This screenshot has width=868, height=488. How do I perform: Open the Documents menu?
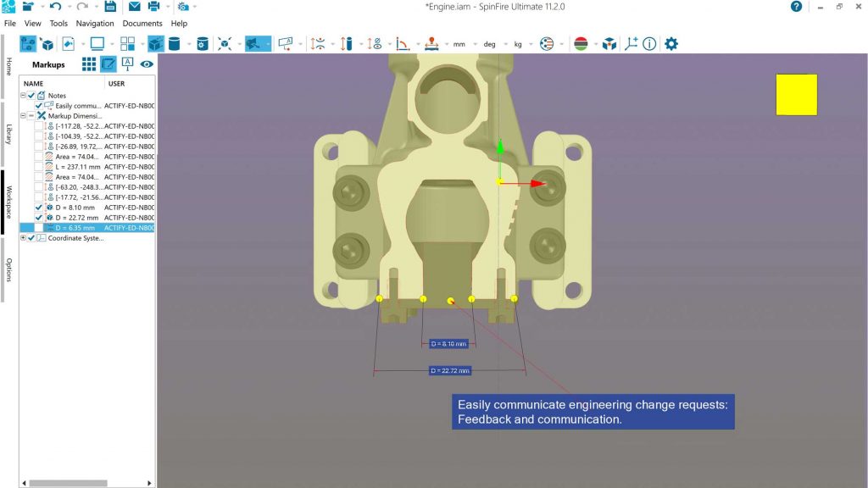[142, 23]
